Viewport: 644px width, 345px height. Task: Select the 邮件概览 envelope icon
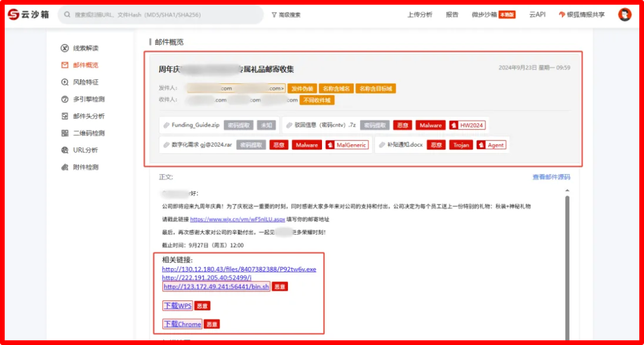(x=65, y=65)
